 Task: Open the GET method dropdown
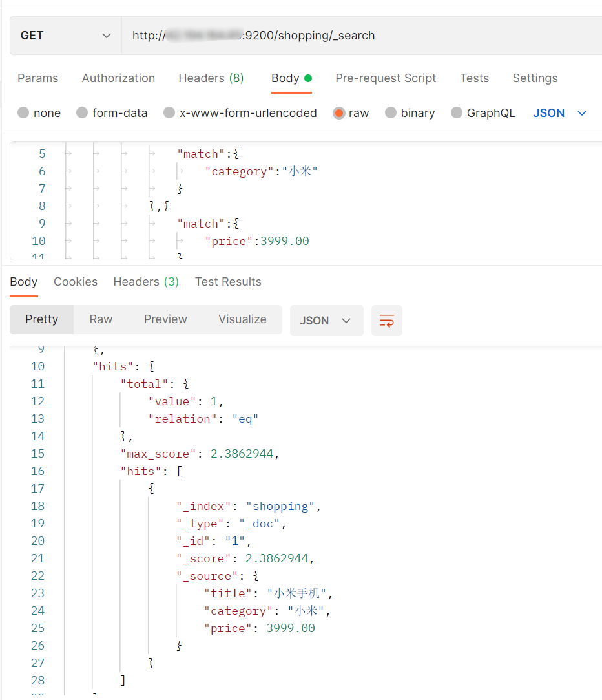(x=65, y=36)
